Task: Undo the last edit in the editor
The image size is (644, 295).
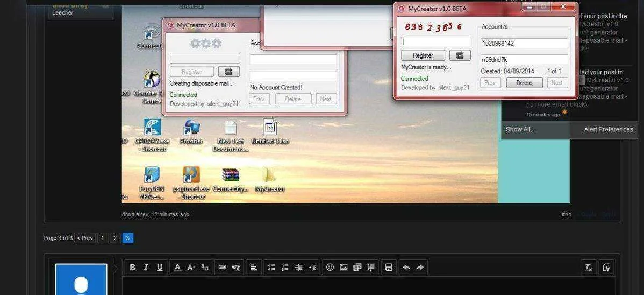Action: (x=406, y=268)
